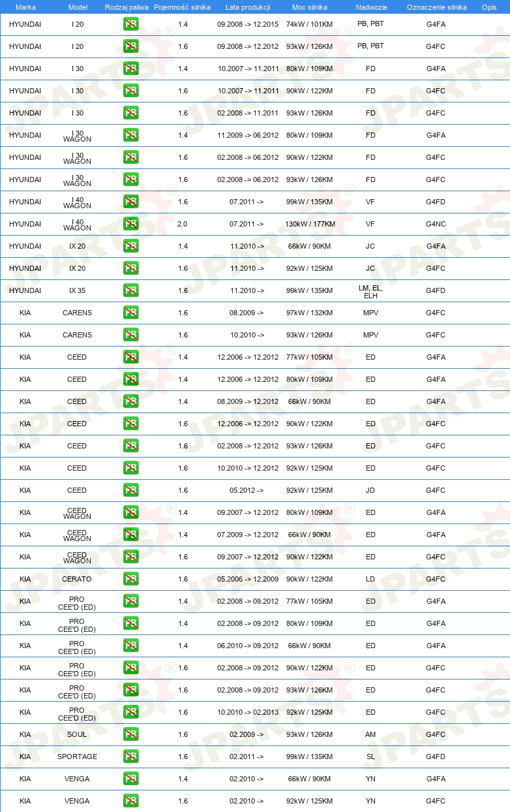Click MPV body in Carens 97kW row
The width and height of the screenshot is (510, 812).
[x=370, y=313]
